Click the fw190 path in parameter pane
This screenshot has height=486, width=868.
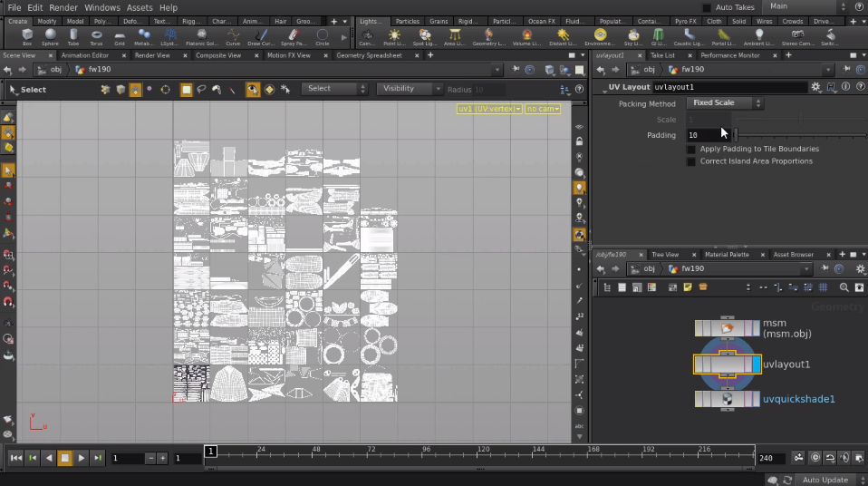tap(692, 70)
